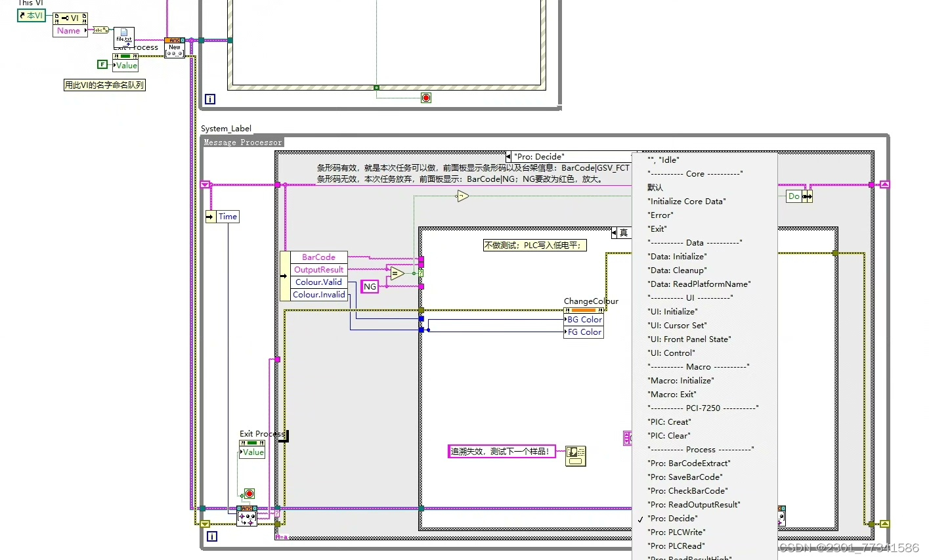Screen dimensions: 929x560
Task: Click the VI property node above Name
Action: 70,18
